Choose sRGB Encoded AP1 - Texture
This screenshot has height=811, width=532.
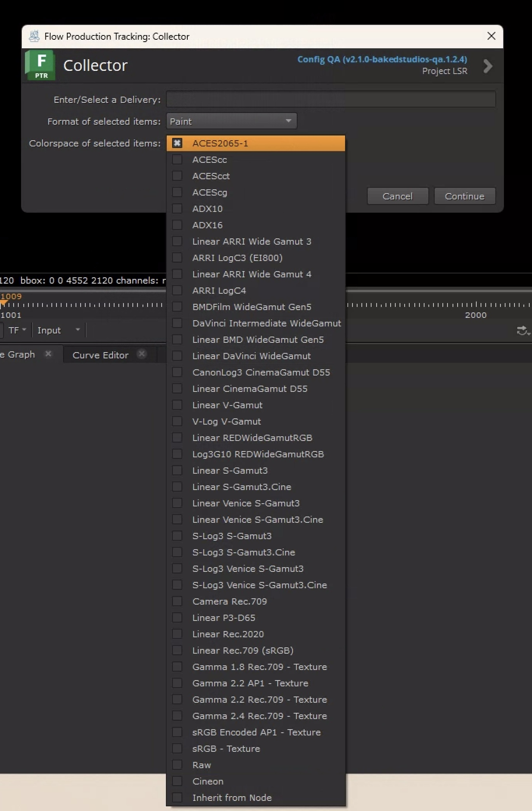[256, 732]
